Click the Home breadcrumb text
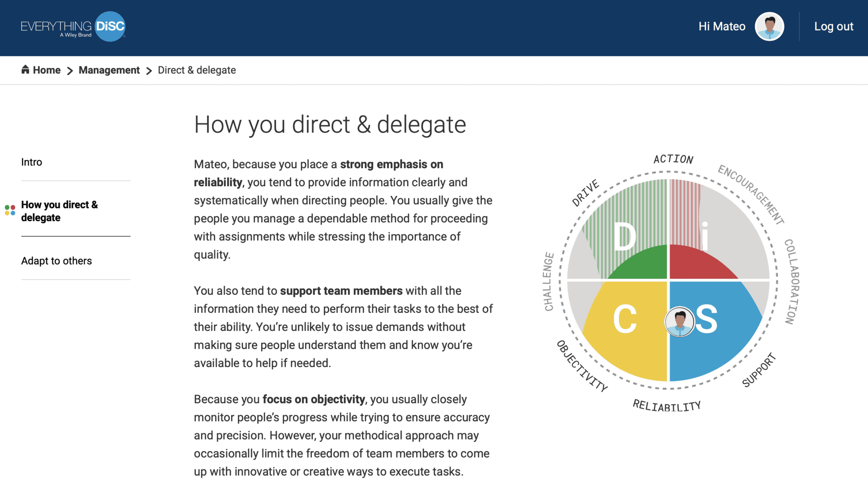 (x=46, y=70)
